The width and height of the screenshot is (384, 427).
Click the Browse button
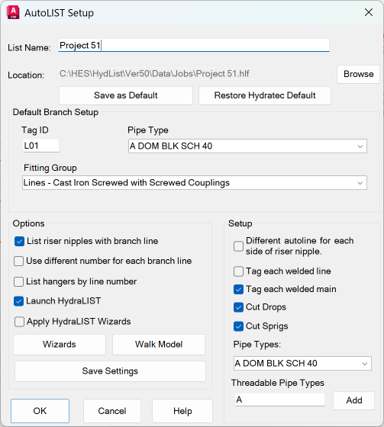click(x=358, y=74)
